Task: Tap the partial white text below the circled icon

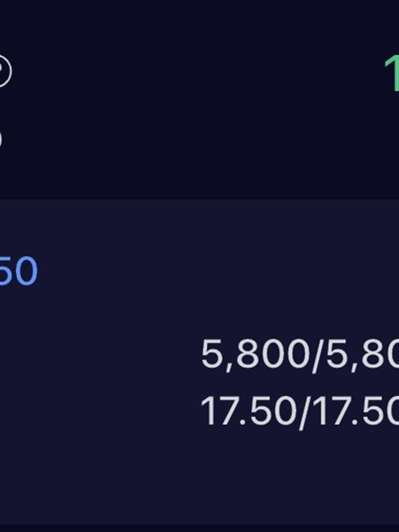Action: 1,138
